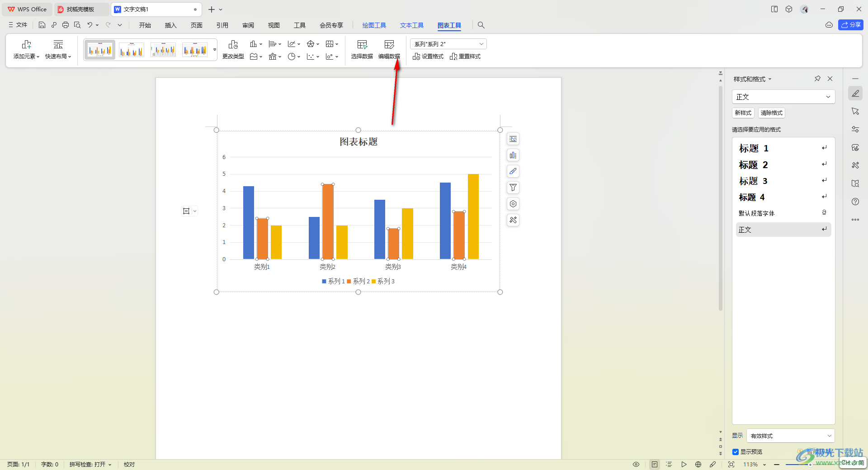Switch to outline view in status bar
Viewport: 868px width, 470px height.
tap(669, 465)
